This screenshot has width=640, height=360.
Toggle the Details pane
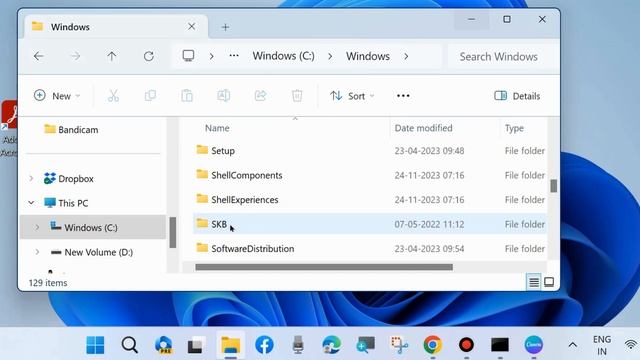tap(517, 96)
